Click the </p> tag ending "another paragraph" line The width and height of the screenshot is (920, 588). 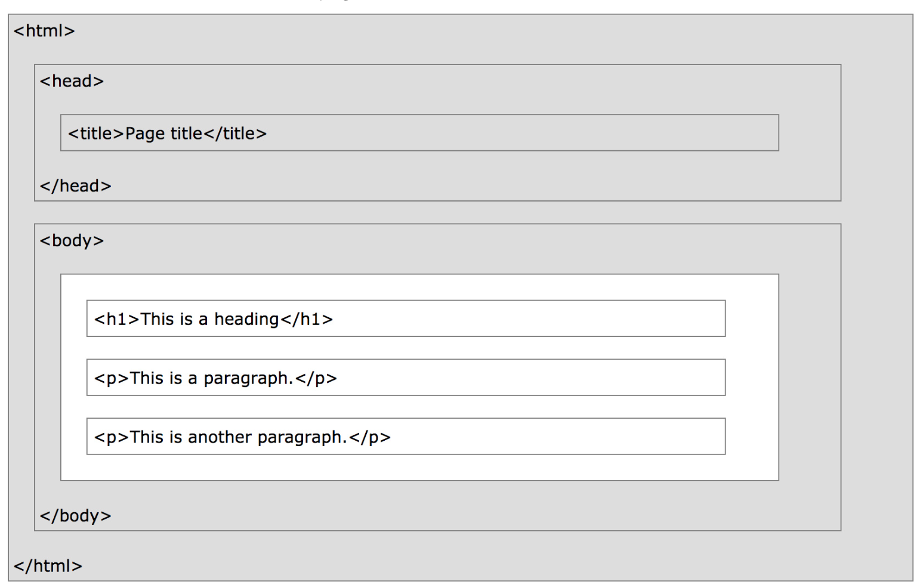pos(370,438)
